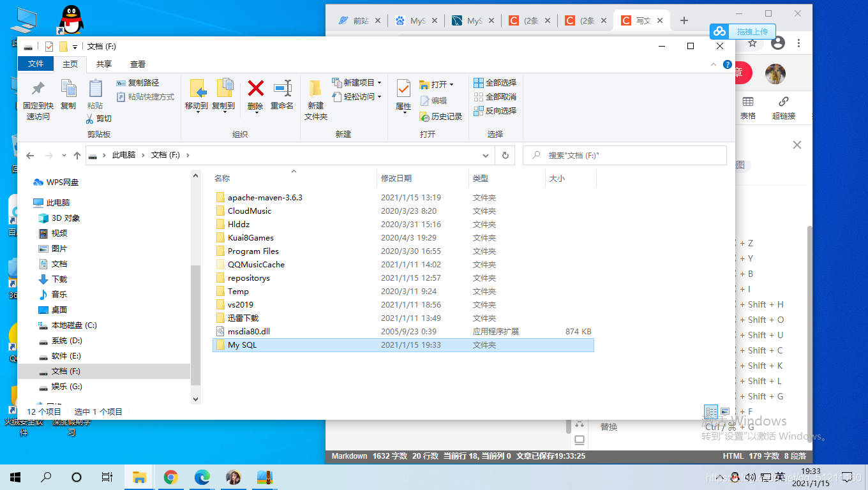The image size is (868, 490).
Task: Click the Up one level arrow
Action: [x=77, y=155]
